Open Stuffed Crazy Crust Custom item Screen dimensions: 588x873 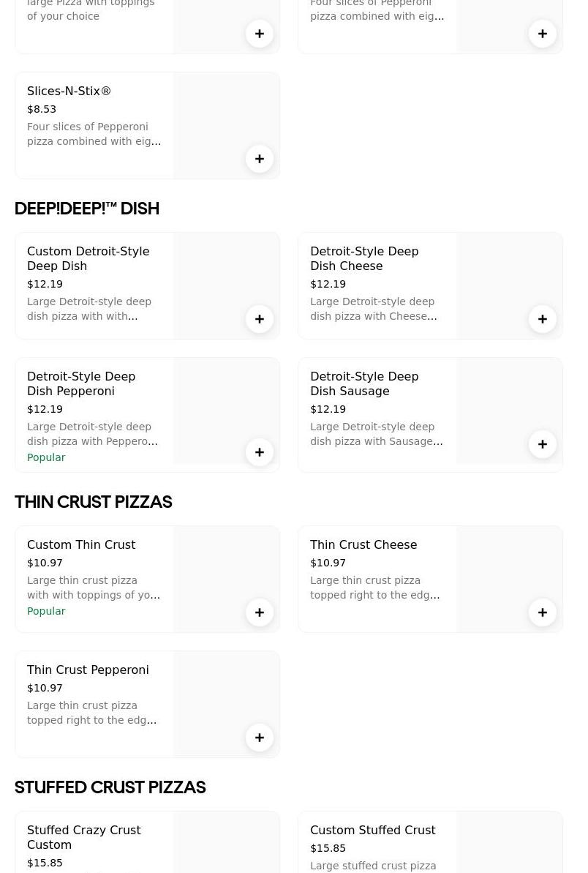pyautogui.click(x=84, y=837)
